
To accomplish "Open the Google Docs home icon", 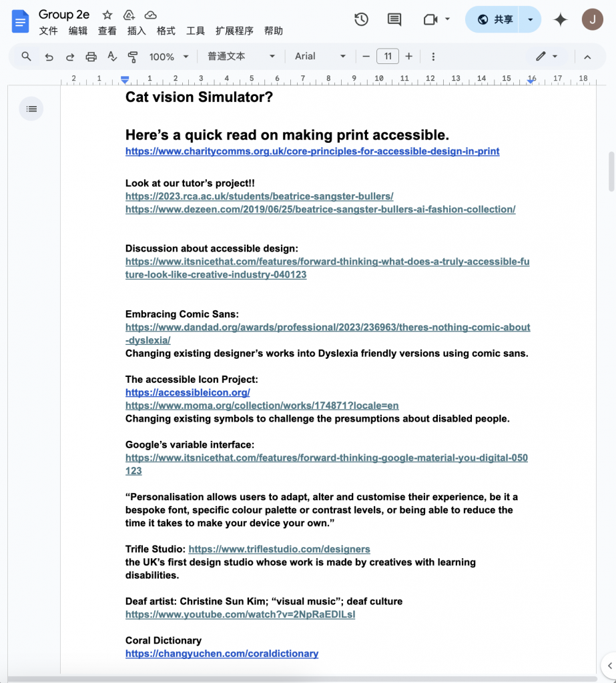I will [20, 22].
